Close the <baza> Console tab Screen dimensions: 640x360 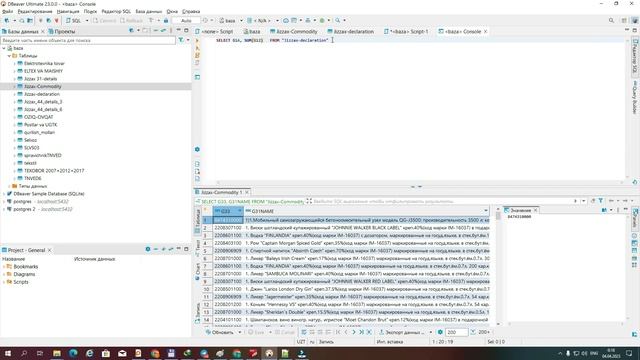click(x=485, y=31)
